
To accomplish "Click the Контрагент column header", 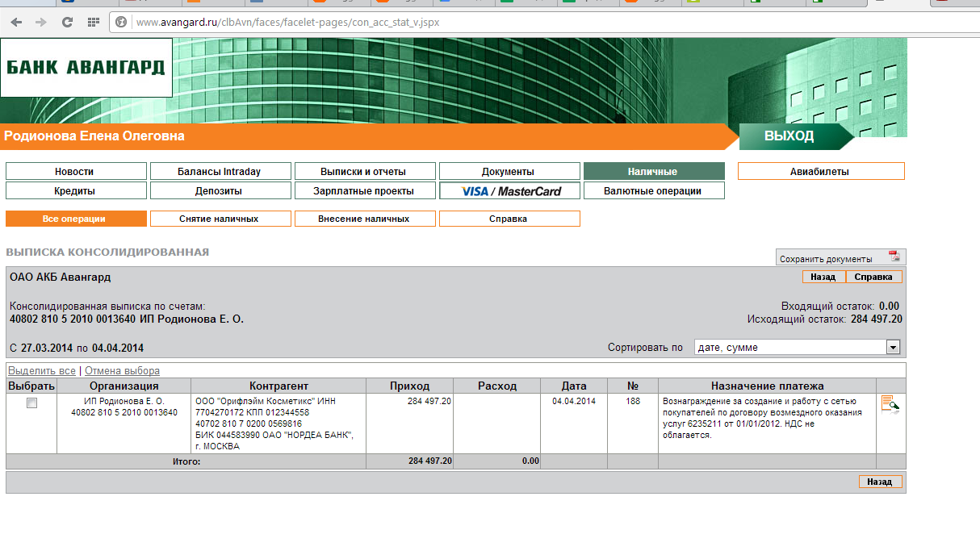I will pos(279,386).
